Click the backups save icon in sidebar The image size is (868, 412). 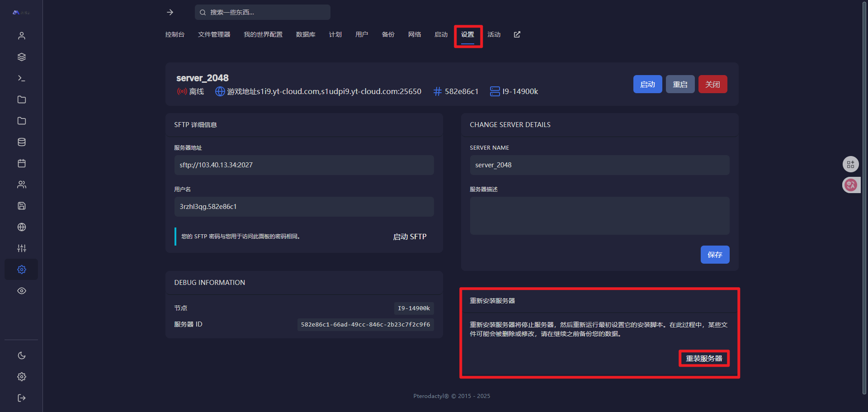pyautogui.click(x=21, y=206)
